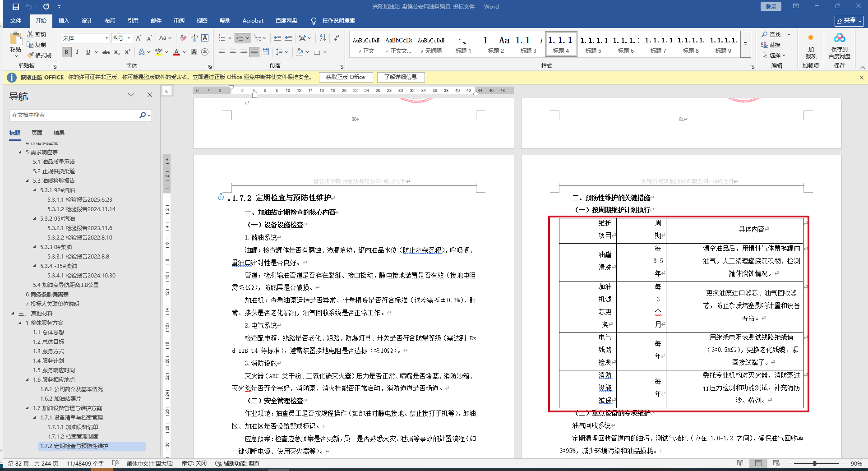Toggle subscript formatting

coord(117,52)
